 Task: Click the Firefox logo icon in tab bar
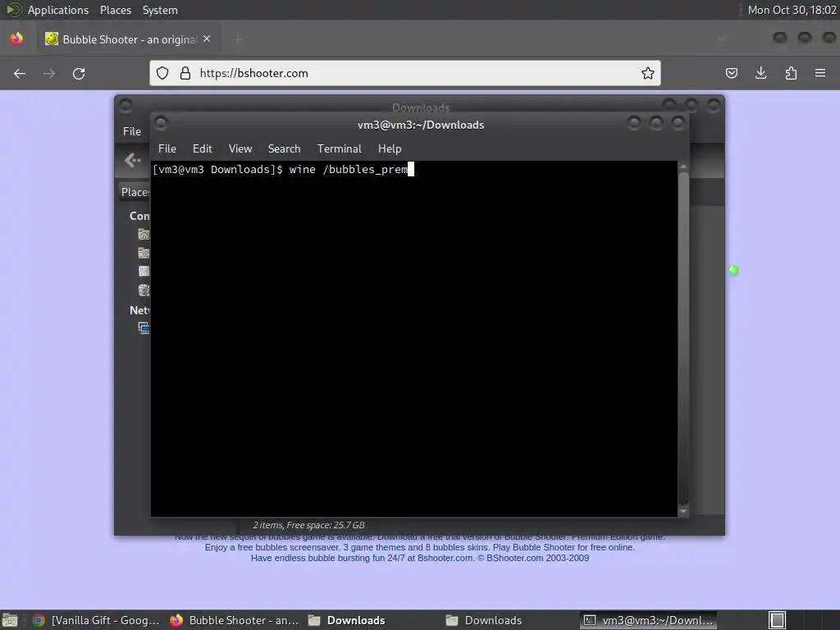pos(16,39)
